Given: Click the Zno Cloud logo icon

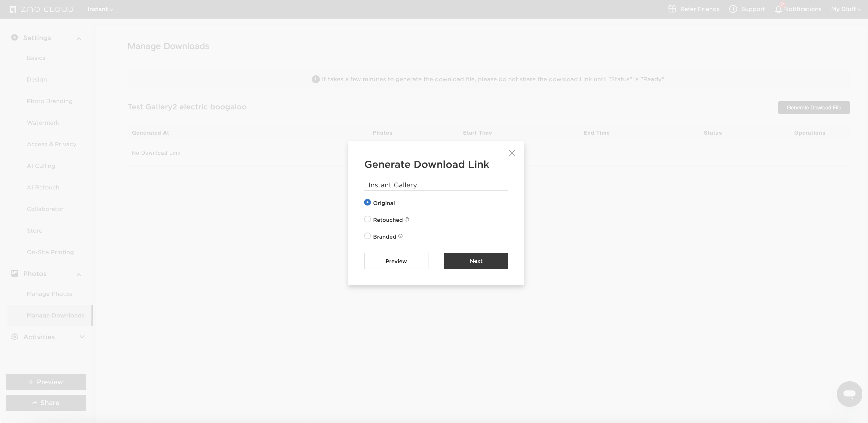Looking at the screenshot, I should tap(13, 9).
